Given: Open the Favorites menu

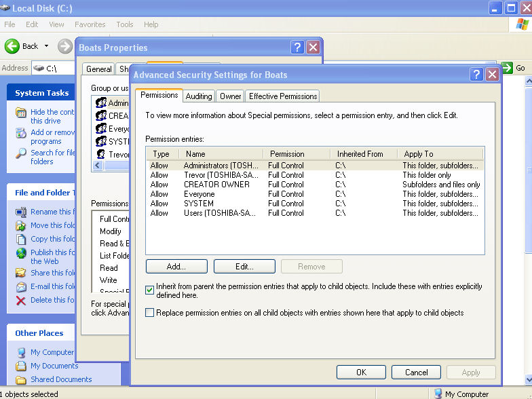Looking at the screenshot, I should (x=90, y=24).
